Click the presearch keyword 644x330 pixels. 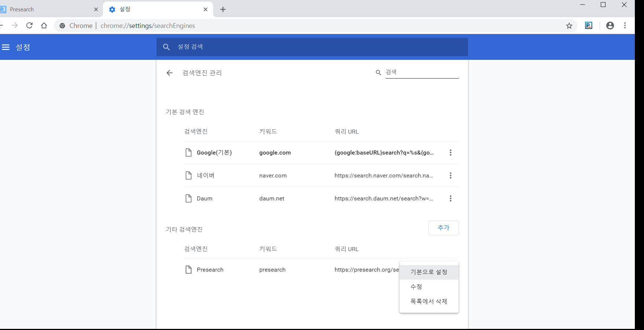point(272,270)
